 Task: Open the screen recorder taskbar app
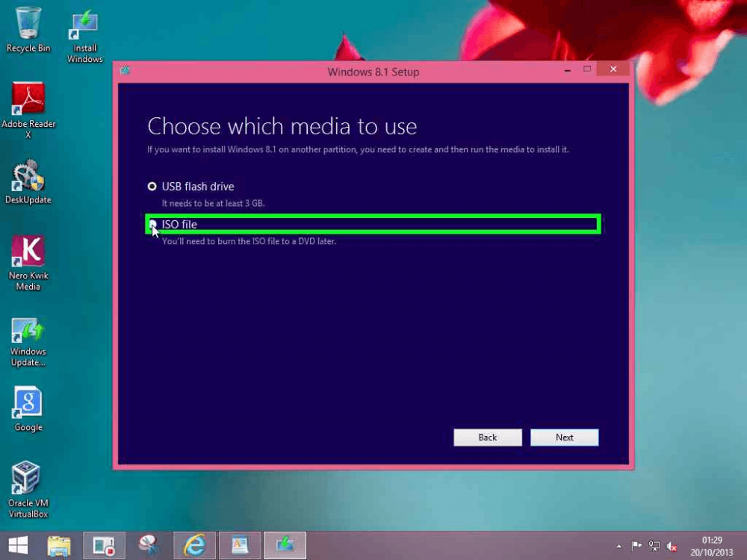(x=105, y=546)
